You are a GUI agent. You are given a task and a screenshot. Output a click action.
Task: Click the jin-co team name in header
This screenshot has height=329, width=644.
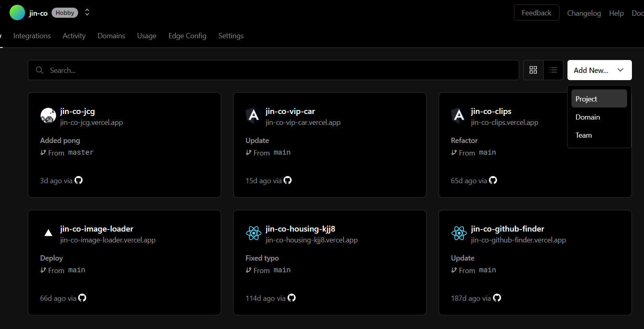(38, 13)
